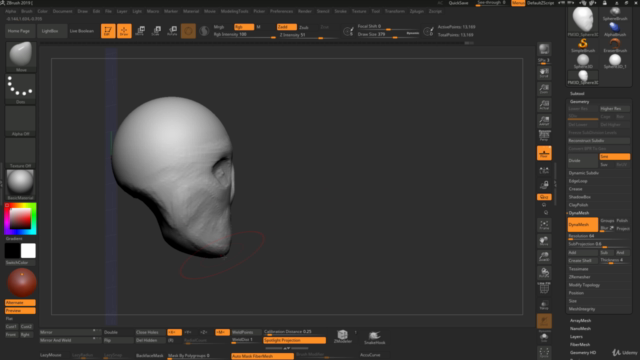This screenshot has height=360, width=640.
Task: Click the Scroll canvas icon
Action: [544, 73]
